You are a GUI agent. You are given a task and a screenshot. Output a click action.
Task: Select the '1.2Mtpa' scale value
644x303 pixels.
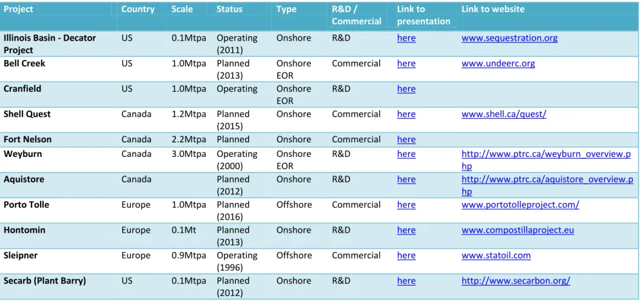point(189,114)
